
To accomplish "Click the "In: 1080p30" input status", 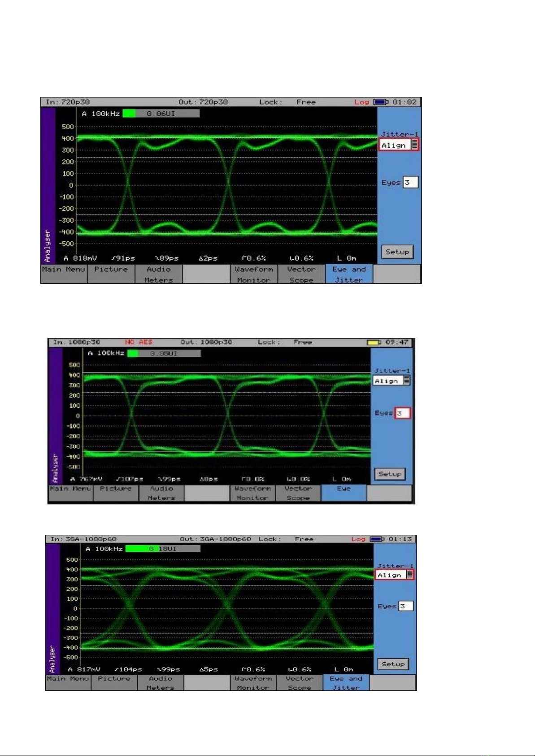I will coord(77,342).
